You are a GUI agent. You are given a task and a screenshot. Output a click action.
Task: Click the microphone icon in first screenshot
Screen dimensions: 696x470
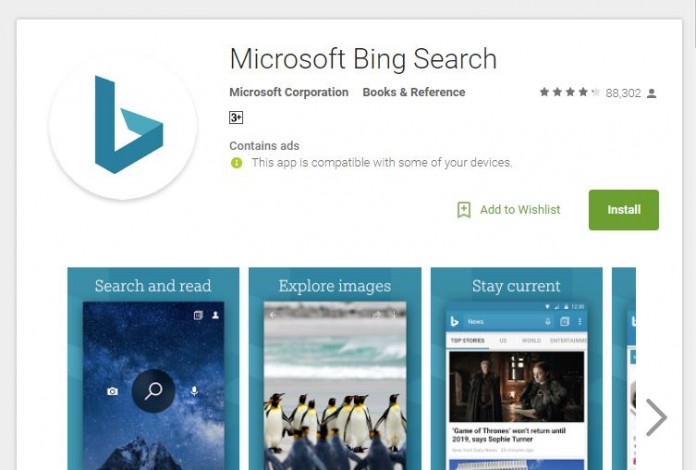coord(194,391)
